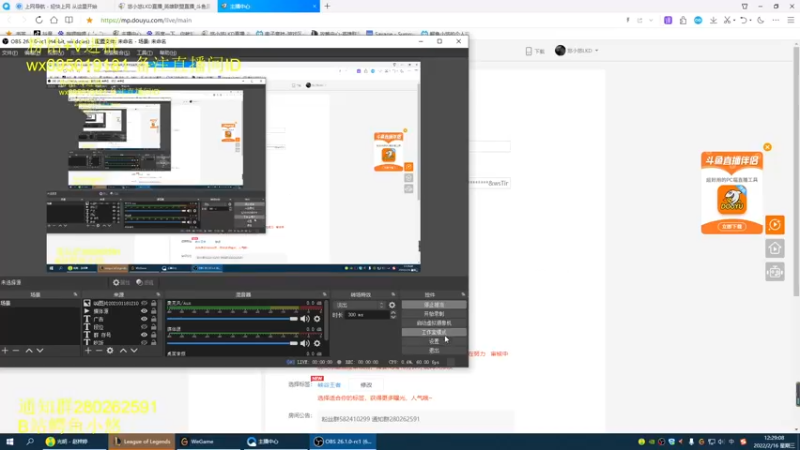This screenshot has width=800, height=450.
Task: Expand dropdown arrow beside undo icon
Action: [x=751, y=20]
